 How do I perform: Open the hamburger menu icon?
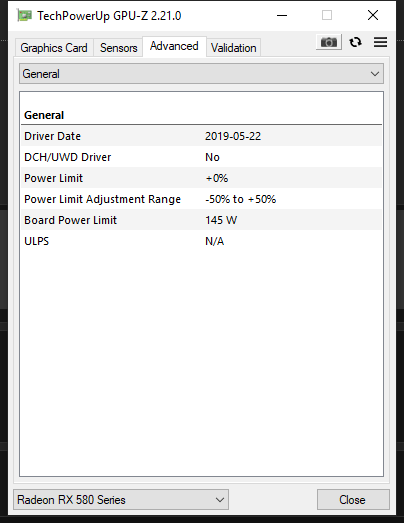click(x=380, y=42)
